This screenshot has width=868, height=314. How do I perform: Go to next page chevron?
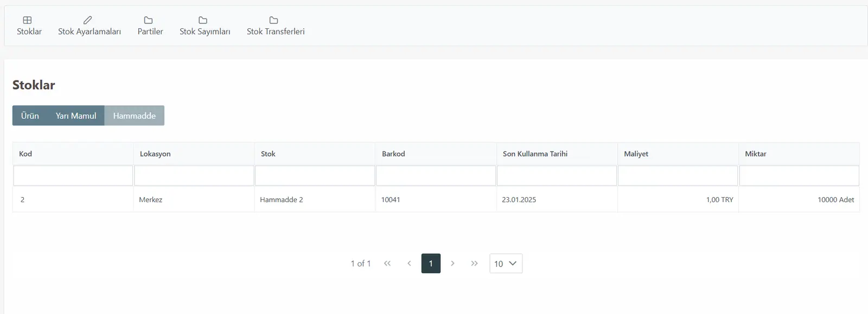pyautogui.click(x=452, y=263)
